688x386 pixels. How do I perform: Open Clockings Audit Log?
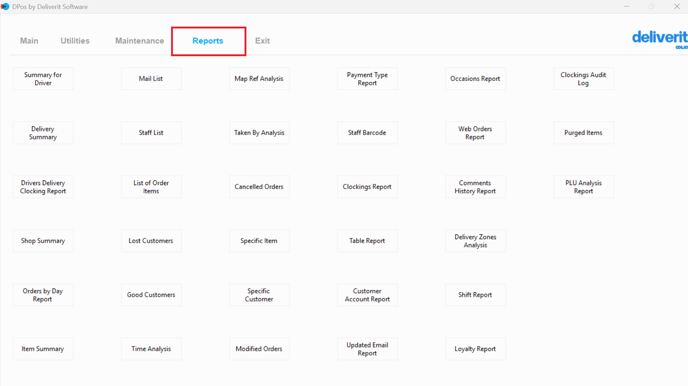(x=583, y=79)
